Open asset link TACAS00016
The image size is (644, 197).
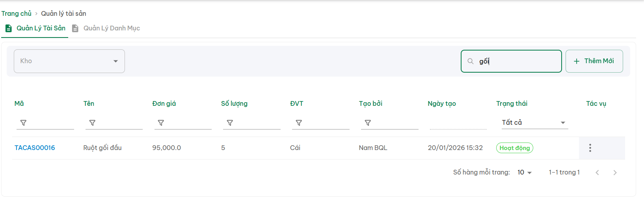35,148
